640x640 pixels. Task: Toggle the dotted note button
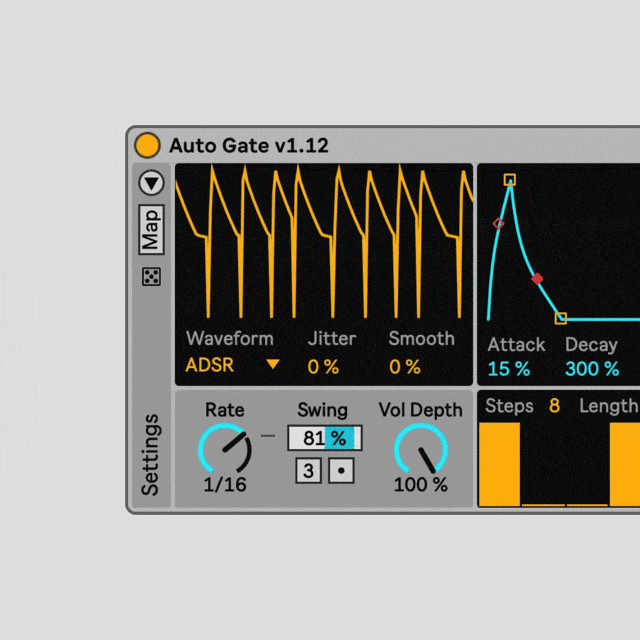341,470
